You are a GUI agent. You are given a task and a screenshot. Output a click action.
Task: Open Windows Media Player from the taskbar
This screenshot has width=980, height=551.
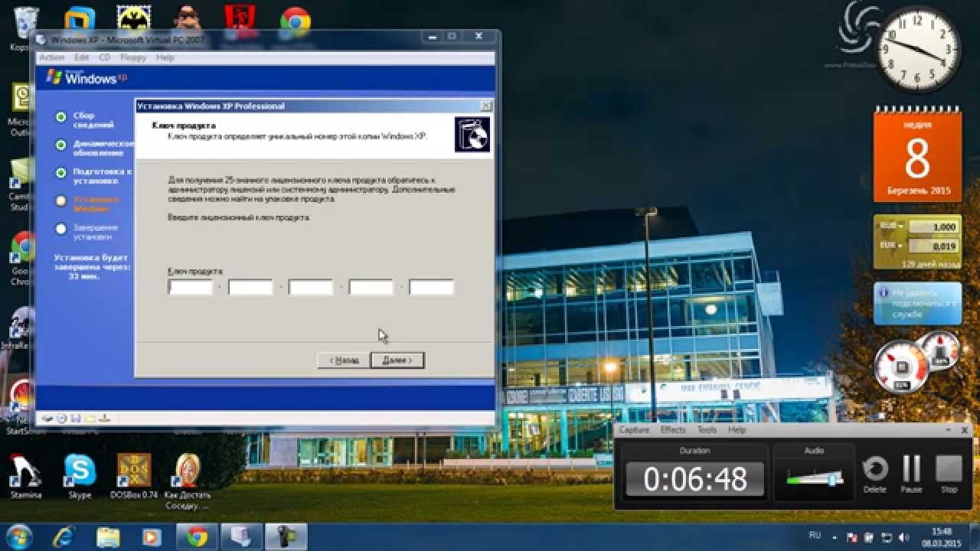[152, 536]
